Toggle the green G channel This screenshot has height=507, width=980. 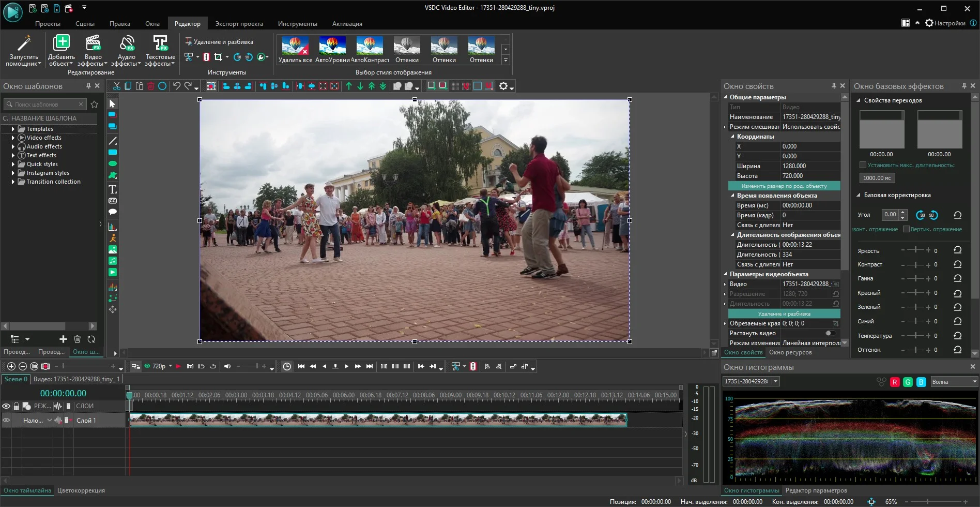click(908, 382)
